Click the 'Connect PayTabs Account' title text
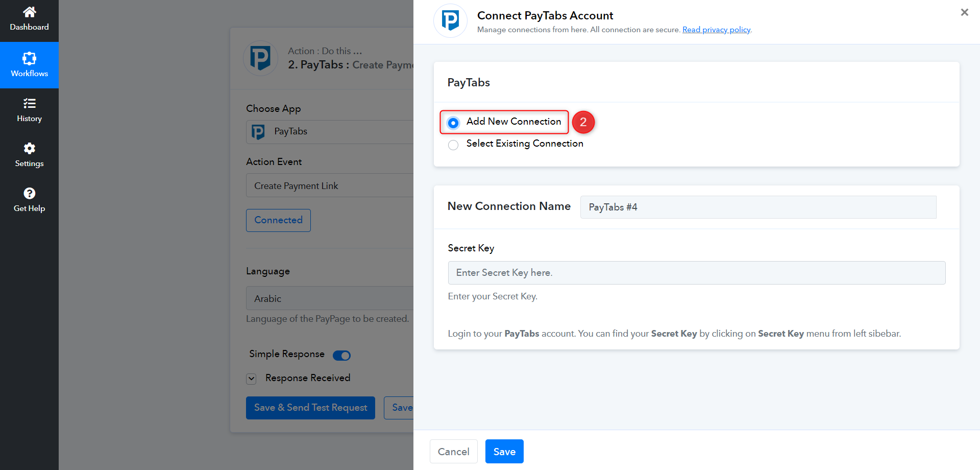 [x=545, y=15]
